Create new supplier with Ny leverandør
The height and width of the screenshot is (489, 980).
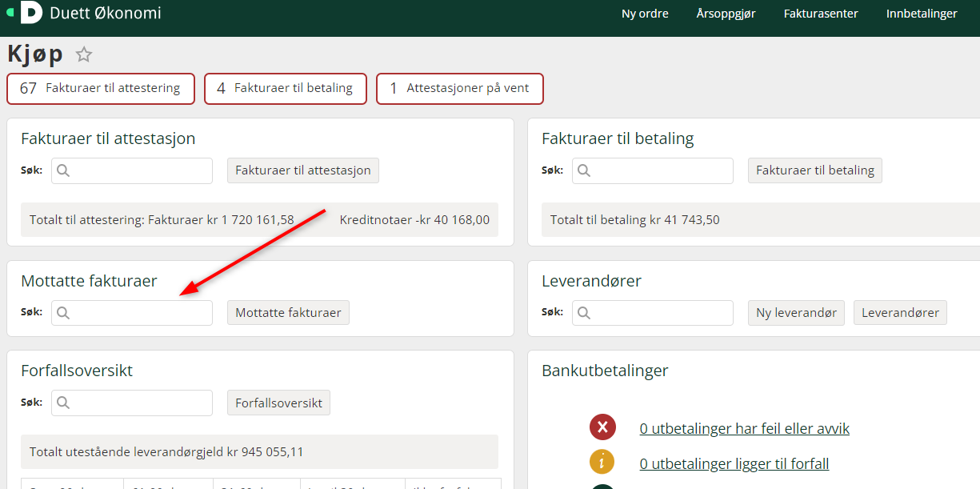pyautogui.click(x=796, y=313)
